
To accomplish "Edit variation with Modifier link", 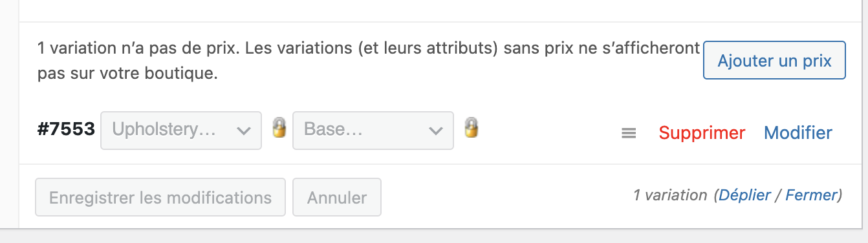I will pos(798,133).
